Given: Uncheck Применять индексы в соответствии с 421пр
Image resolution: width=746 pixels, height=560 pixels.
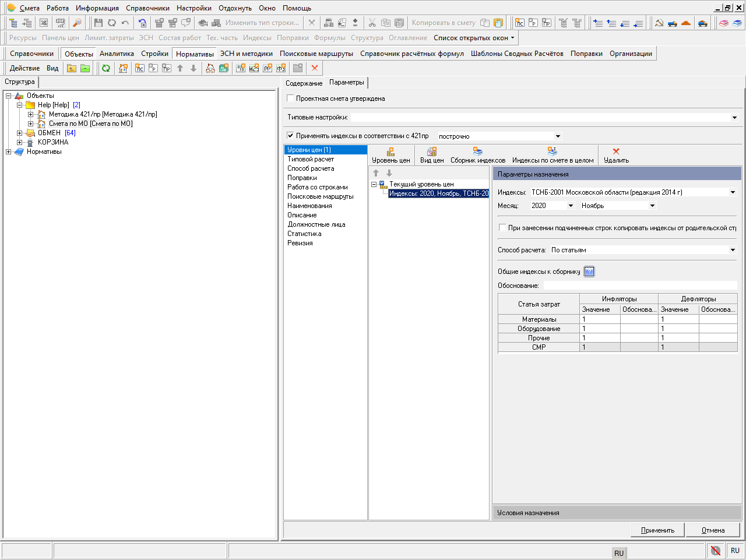Looking at the screenshot, I should 290,136.
